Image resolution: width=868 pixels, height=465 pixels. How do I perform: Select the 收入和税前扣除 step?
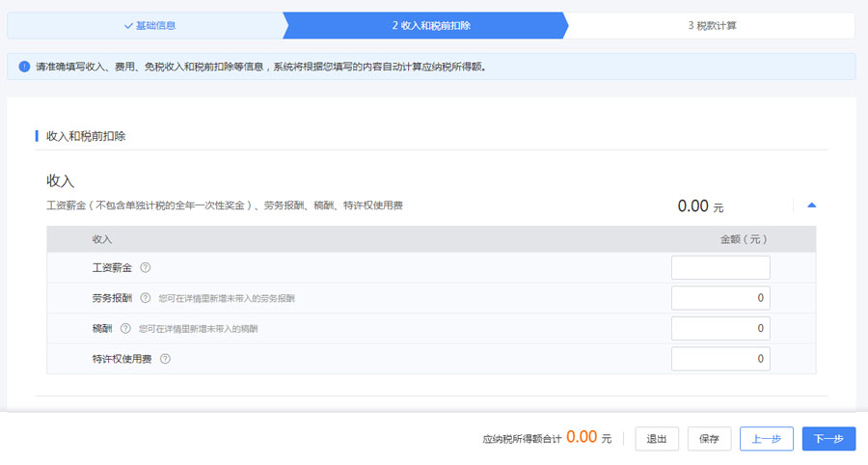click(x=431, y=26)
